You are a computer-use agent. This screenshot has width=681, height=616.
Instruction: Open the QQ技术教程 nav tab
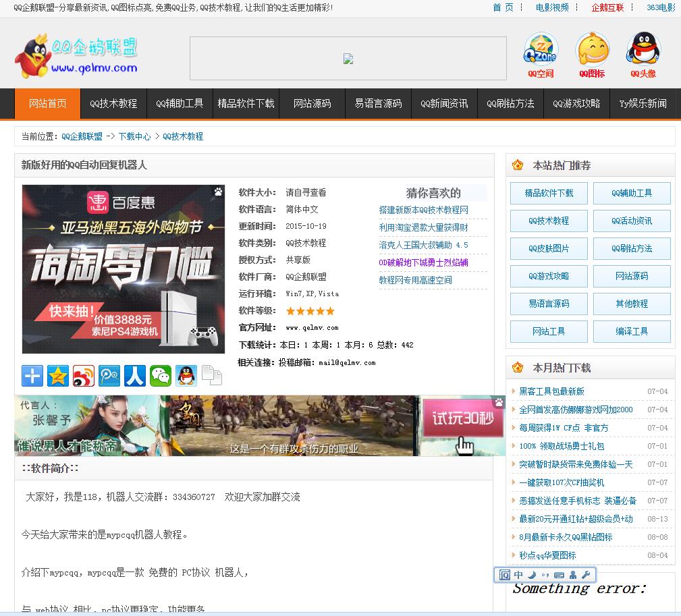[x=113, y=103]
